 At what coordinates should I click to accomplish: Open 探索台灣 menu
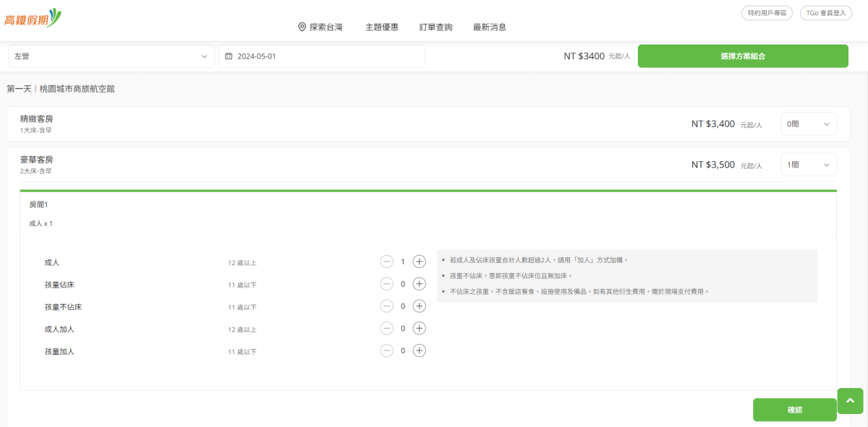pyautogui.click(x=320, y=27)
